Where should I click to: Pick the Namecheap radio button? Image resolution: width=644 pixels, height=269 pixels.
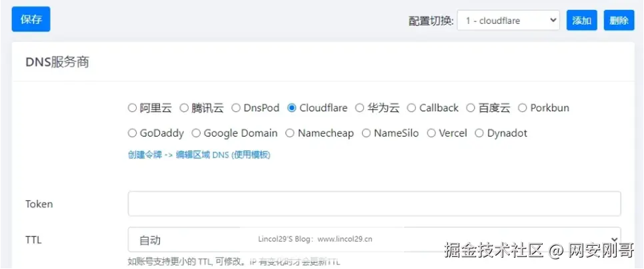(x=289, y=133)
